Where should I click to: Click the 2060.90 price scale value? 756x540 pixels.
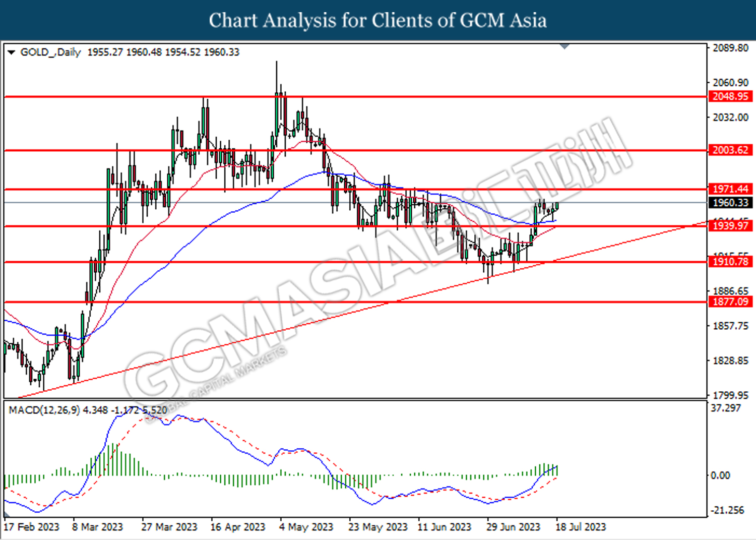(730, 83)
